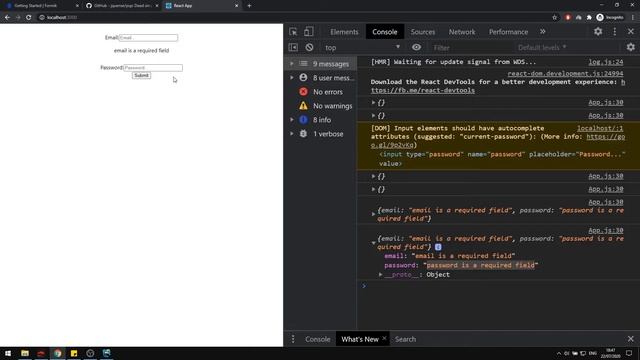Switch to the Network tab

[462, 32]
